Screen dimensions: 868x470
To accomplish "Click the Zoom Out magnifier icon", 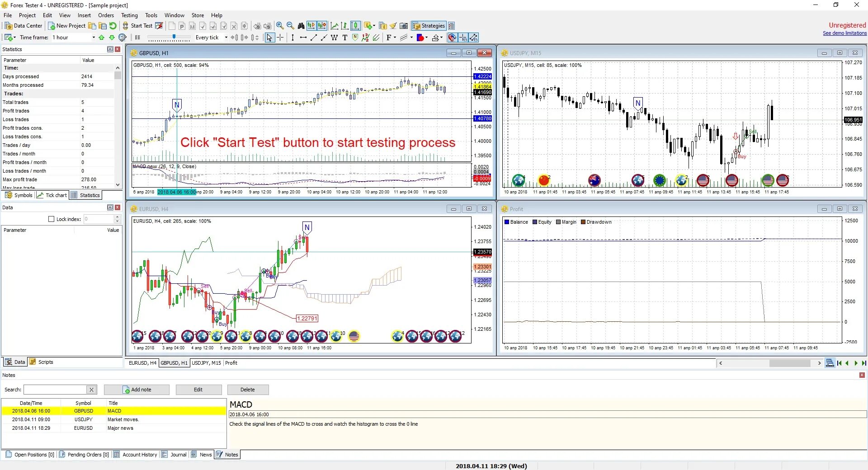I will click(290, 26).
